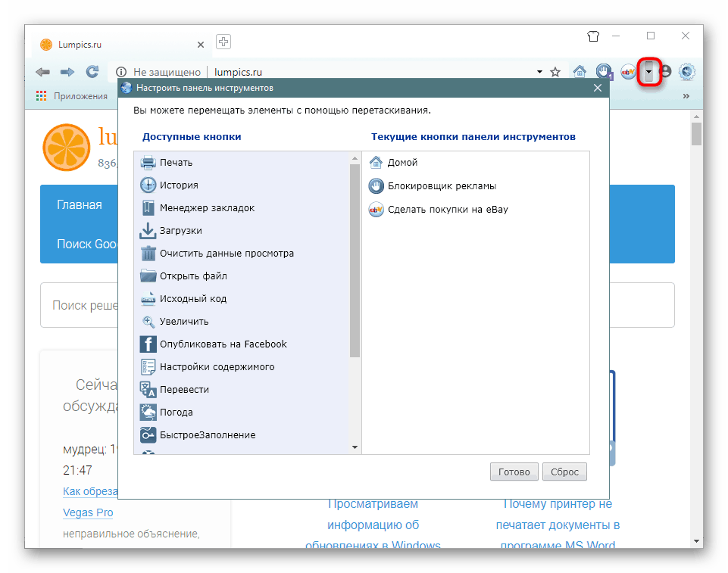Select the История icon in available buttons

[x=148, y=185]
